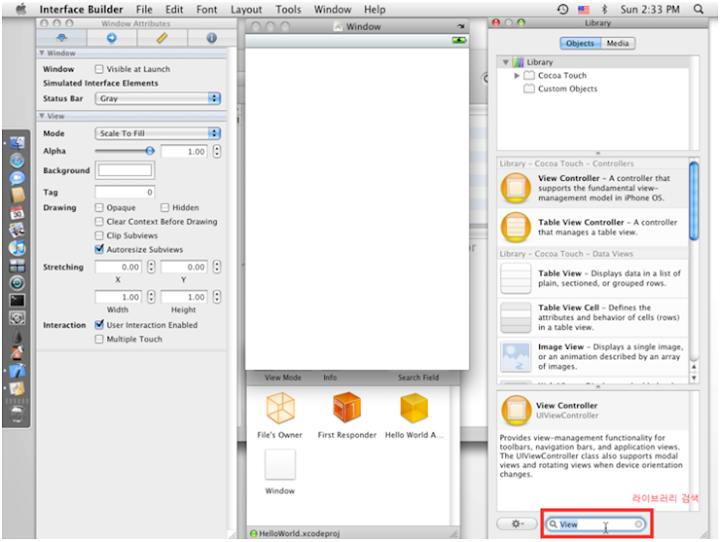
Task: Click the Alpha value stepper
Action: tap(217, 151)
